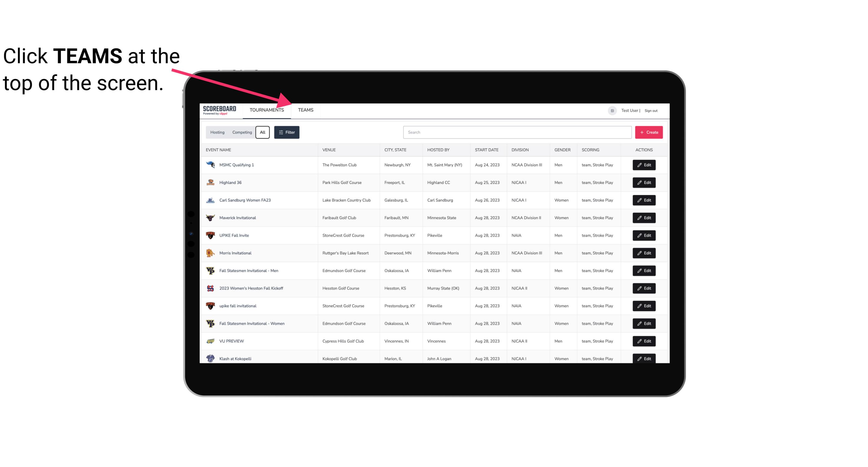Click the START DATE column header
The height and width of the screenshot is (467, 868).
(x=486, y=149)
